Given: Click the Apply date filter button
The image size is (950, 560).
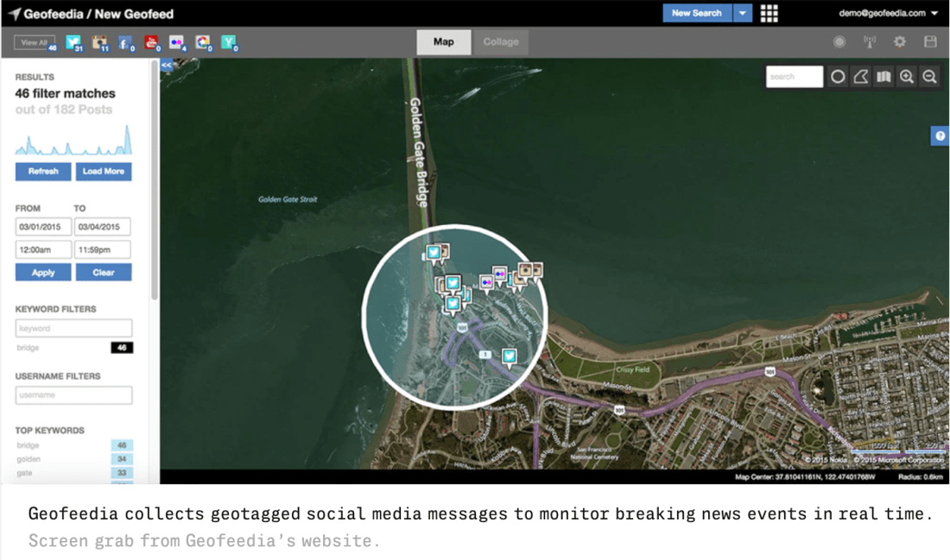Looking at the screenshot, I should pos(43,273).
